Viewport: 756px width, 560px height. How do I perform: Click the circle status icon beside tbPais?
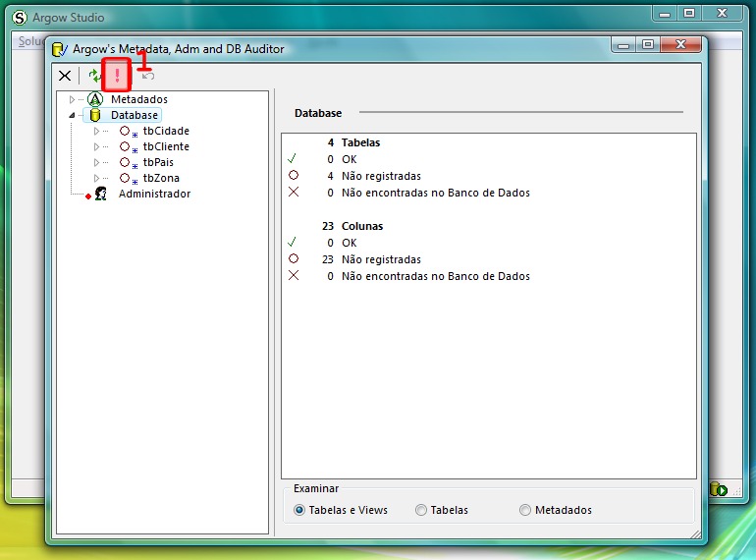point(125,162)
